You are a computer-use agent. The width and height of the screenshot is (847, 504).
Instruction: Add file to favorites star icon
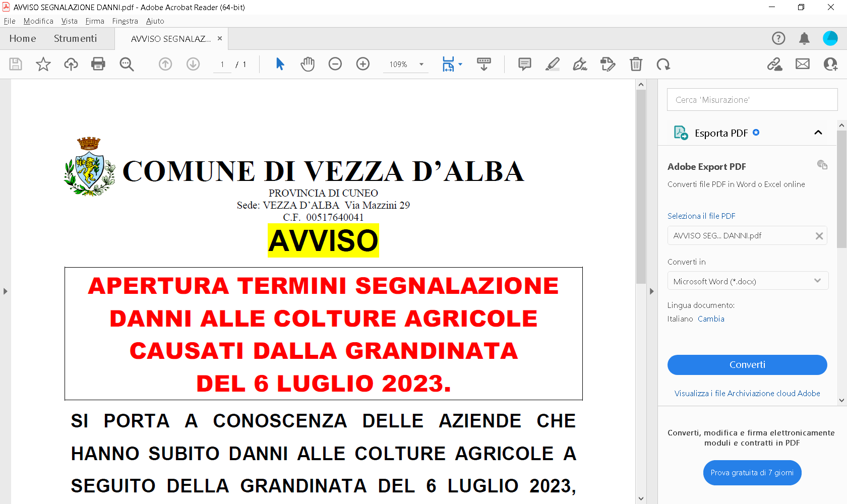[x=43, y=64]
